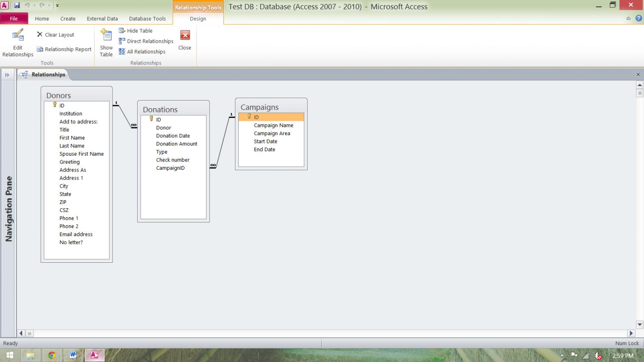Select the Title field in Donors
Screen dimensions: 644x362
pyautogui.click(x=76, y=130)
